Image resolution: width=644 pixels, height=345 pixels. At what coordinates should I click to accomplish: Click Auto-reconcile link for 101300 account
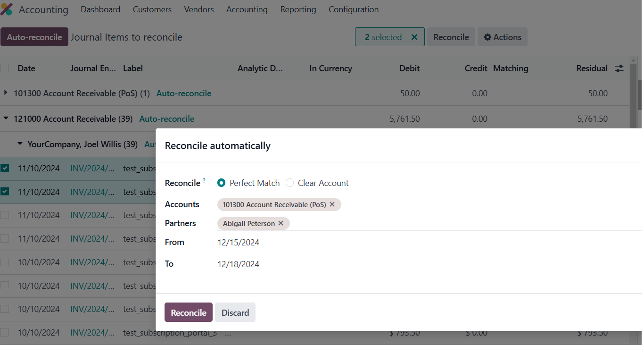click(x=184, y=93)
